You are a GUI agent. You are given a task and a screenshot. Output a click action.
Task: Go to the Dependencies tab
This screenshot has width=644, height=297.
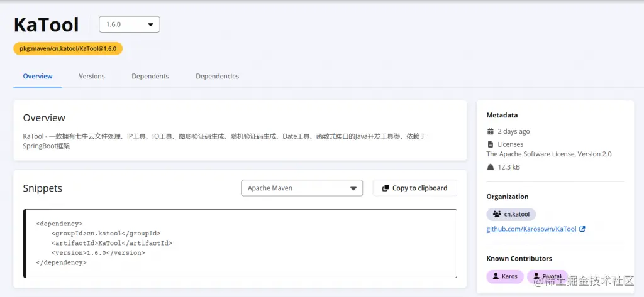coord(217,77)
